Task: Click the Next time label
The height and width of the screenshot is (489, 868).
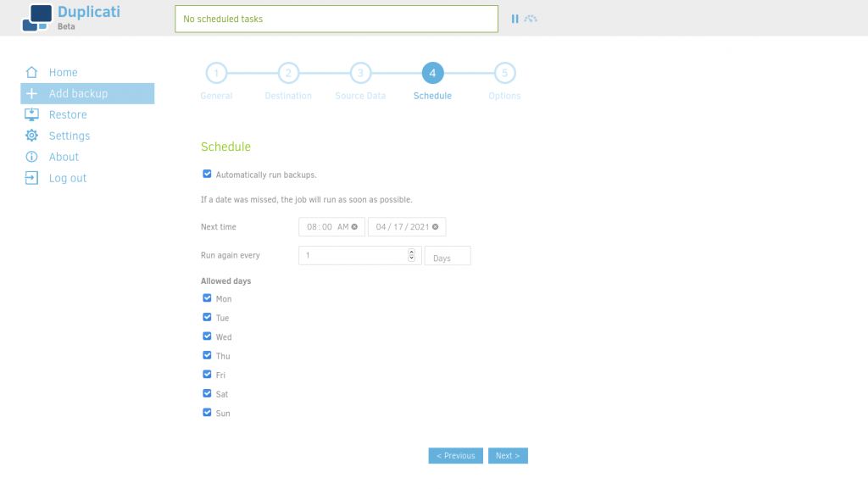Action: 219,227
